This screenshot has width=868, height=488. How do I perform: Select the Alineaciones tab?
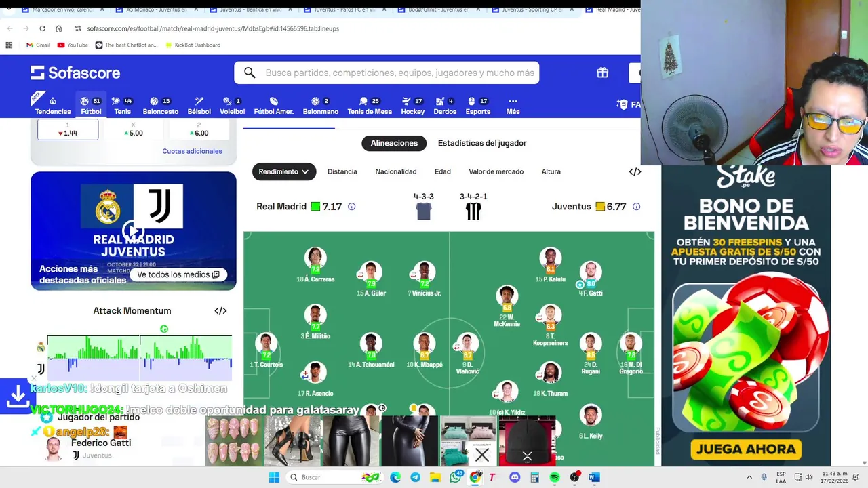click(x=394, y=143)
